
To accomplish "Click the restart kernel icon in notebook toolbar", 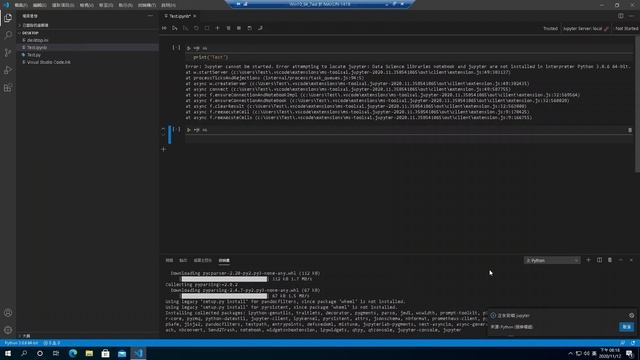I will pyautogui.click(x=196, y=28).
